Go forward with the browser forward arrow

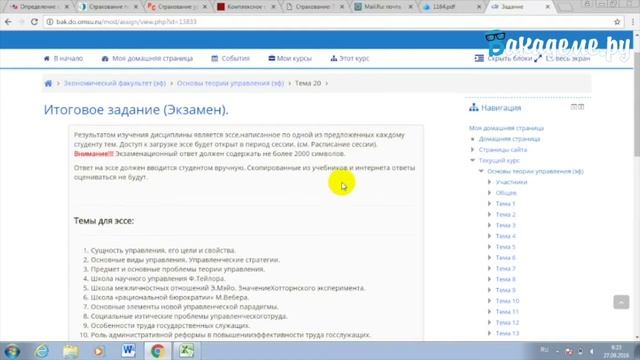[x=21, y=22]
